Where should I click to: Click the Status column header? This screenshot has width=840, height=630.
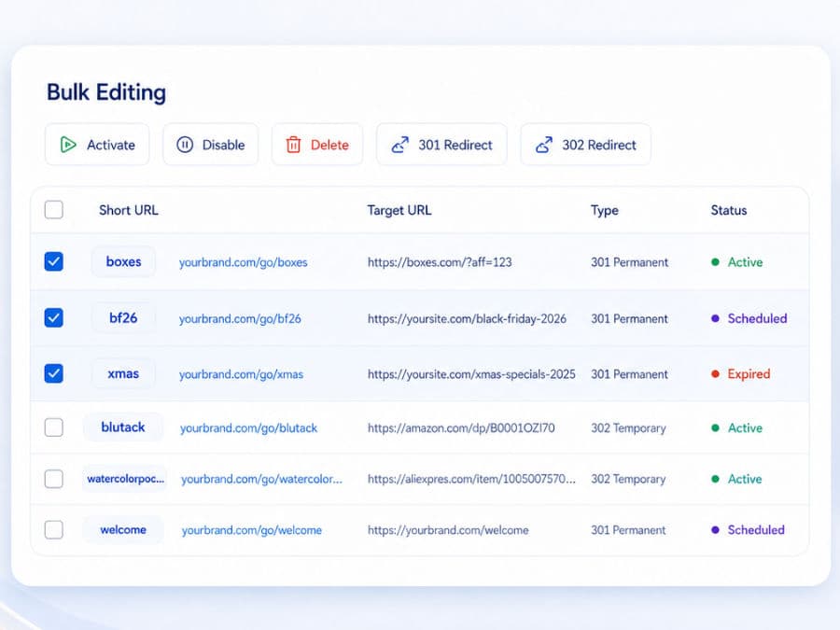729,210
